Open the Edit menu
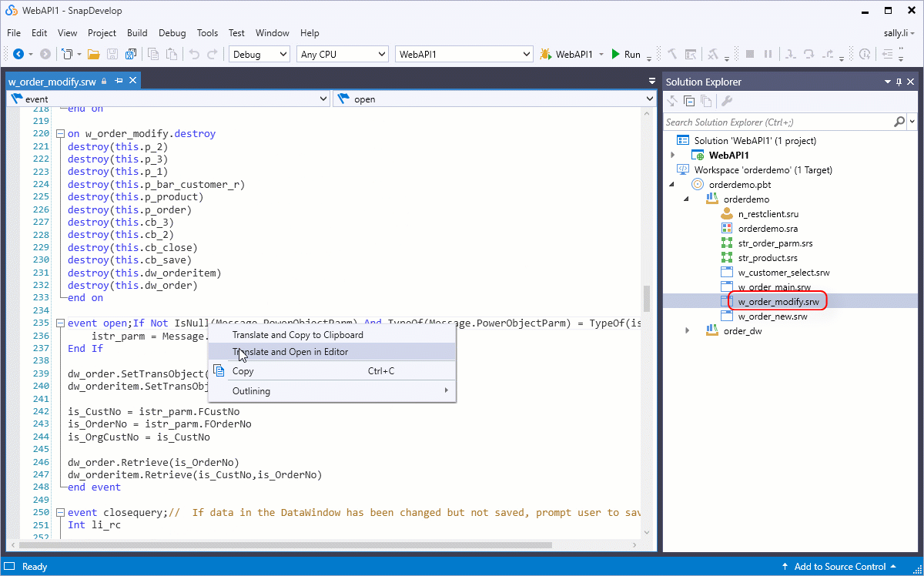924x576 pixels. pyautogui.click(x=39, y=33)
